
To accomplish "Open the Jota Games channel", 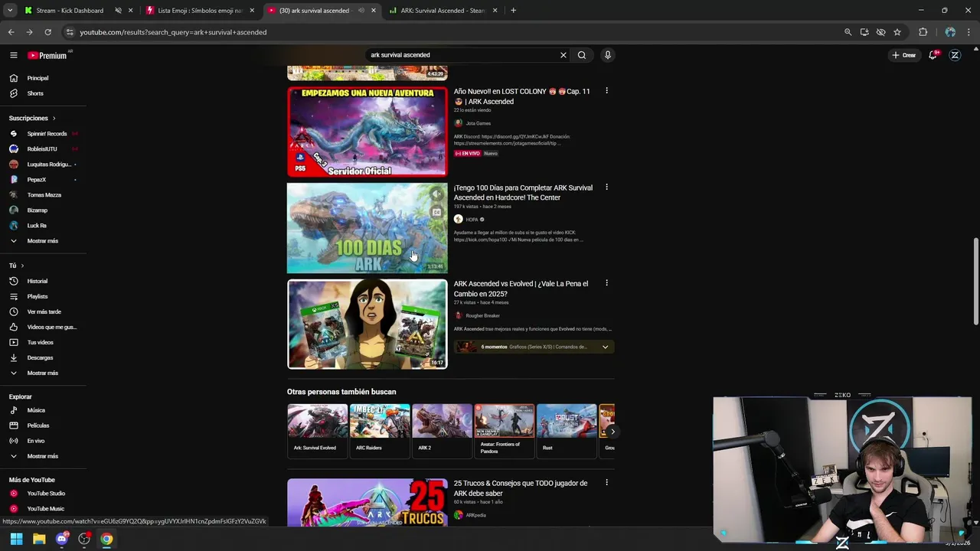I will point(479,123).
